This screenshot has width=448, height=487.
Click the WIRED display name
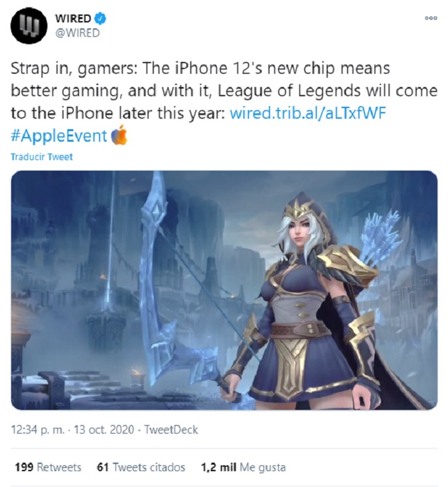73,18
